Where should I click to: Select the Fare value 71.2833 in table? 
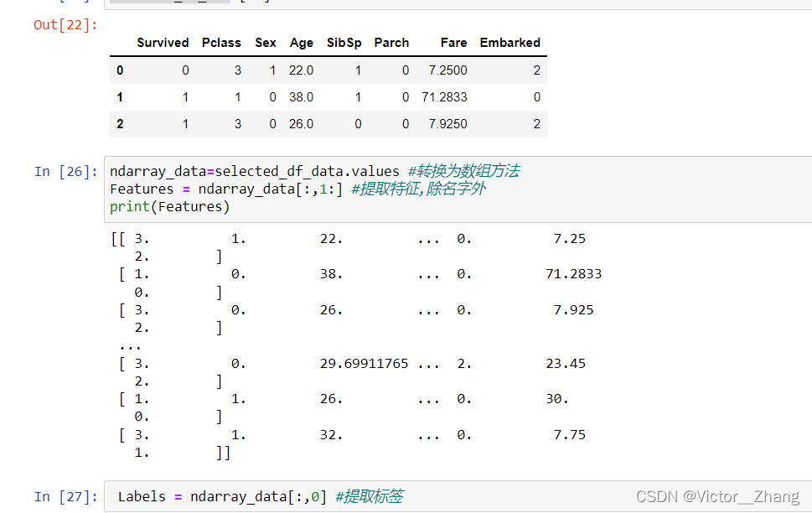click(444, 97)
